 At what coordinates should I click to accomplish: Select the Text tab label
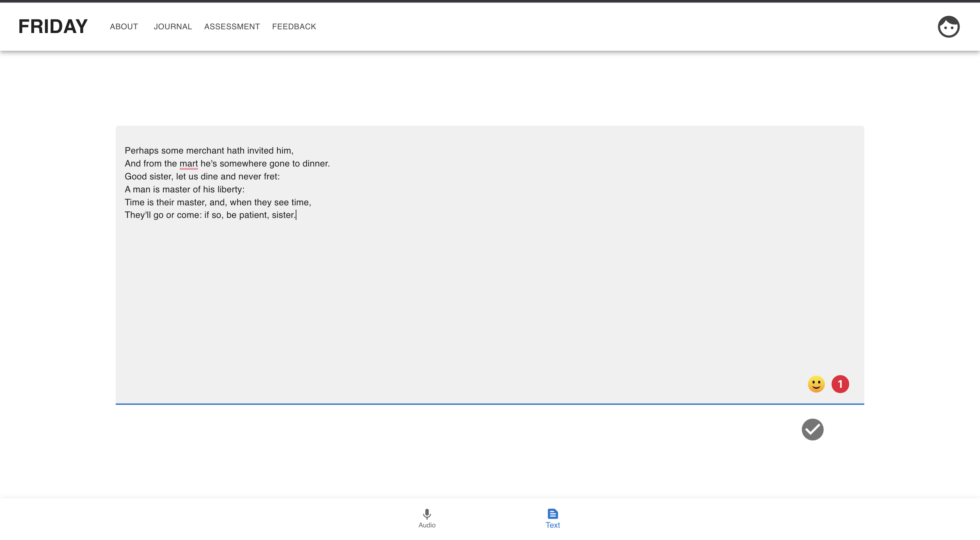(x=552, y=525)
